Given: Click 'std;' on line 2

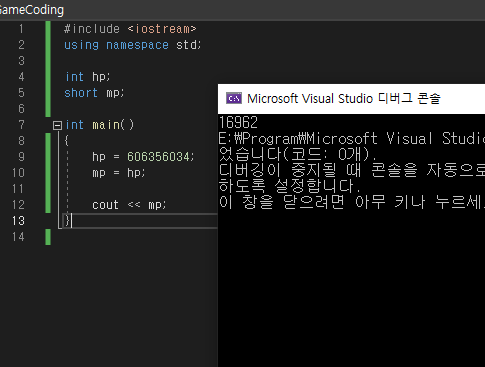Looking at the screenshot, I should [188, 45].
